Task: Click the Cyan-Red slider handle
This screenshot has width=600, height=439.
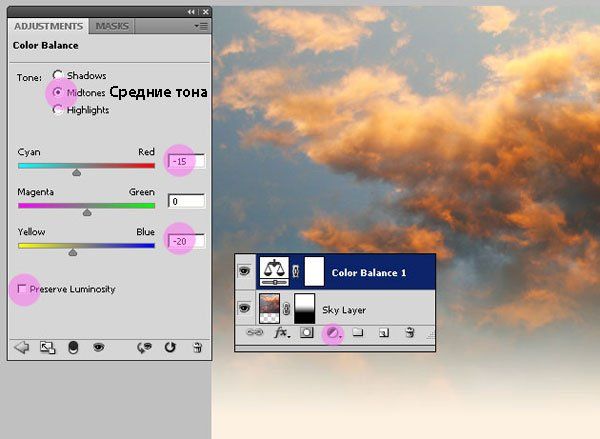Action: [77, 173]
